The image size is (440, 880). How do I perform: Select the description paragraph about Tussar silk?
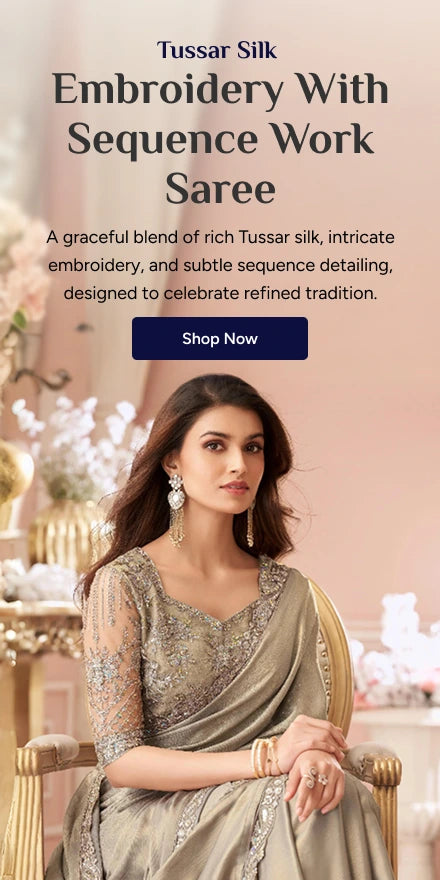220,265
